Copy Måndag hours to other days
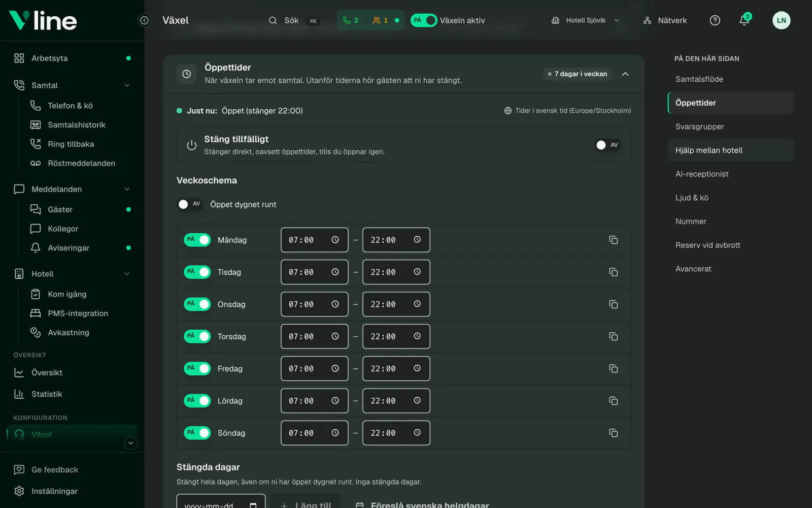This screenshot has height=508, width=812. coord(613,240)
